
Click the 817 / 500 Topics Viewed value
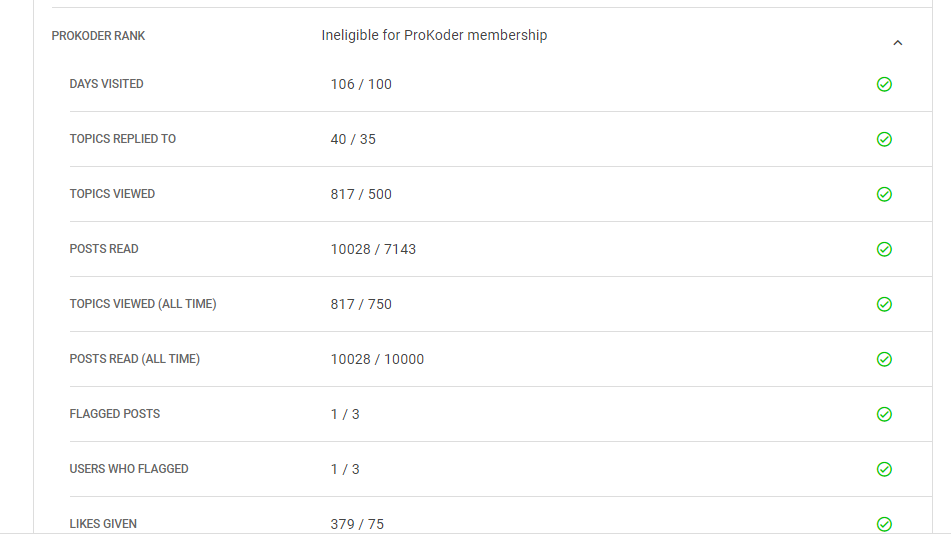point(361,194)
